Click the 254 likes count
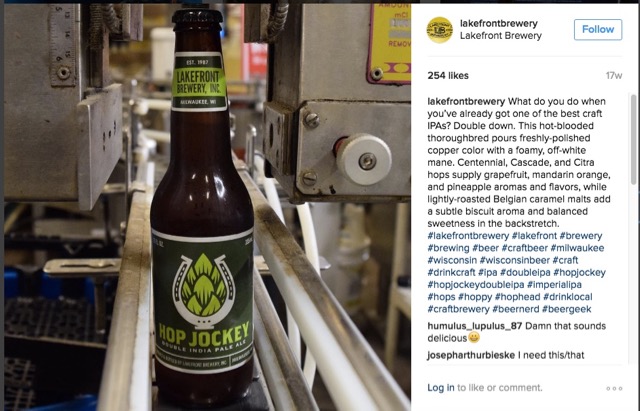 pyautogui.click(x=448, y=76)
